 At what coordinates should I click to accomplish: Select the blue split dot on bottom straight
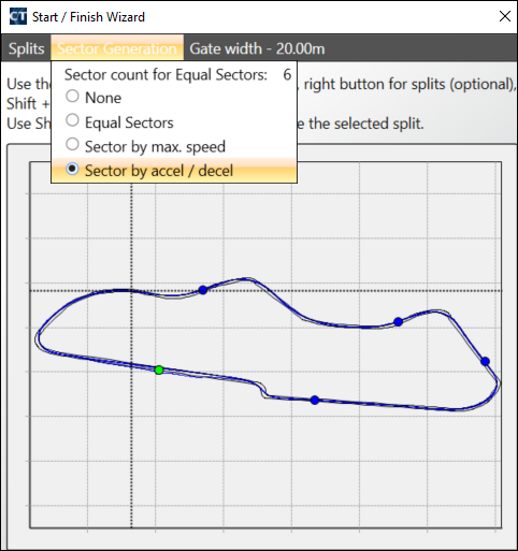(315, 400)
